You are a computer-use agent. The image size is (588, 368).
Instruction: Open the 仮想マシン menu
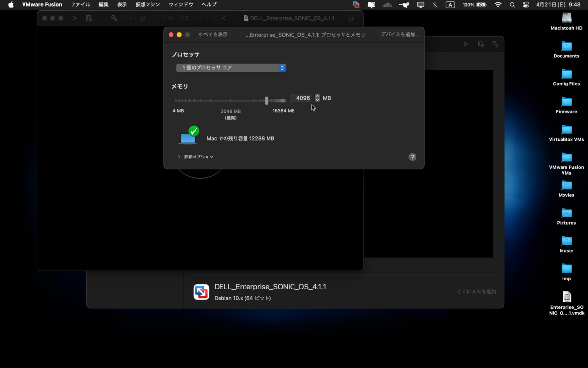click(x=147, y=5)
